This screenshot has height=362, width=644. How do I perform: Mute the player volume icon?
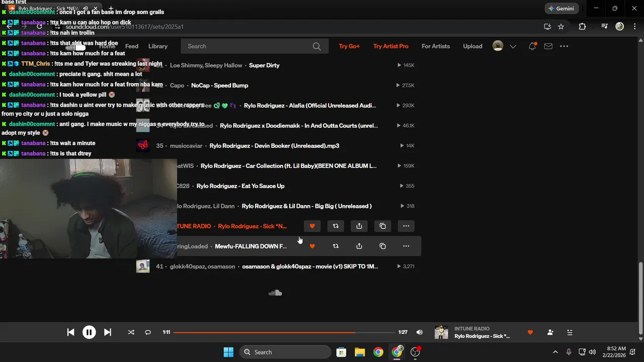pyautogui.click(x=420, y=332)
